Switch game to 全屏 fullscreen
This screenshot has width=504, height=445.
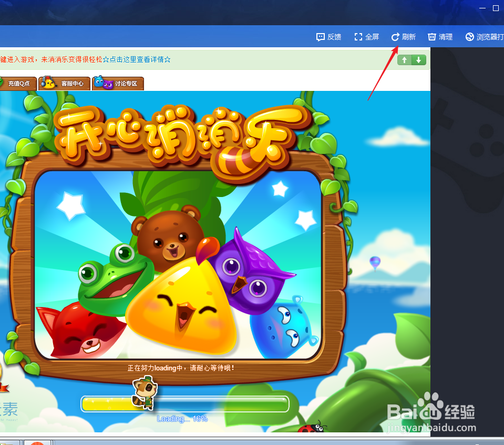(x=366, y=37)
